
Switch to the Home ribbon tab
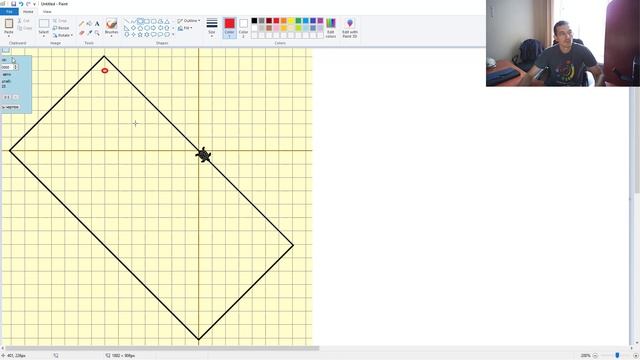tap(28, 11)
